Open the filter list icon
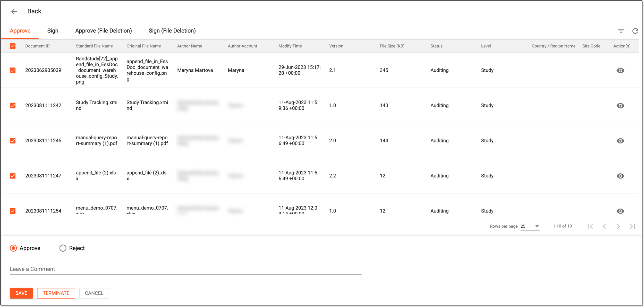 click(621, 31)
